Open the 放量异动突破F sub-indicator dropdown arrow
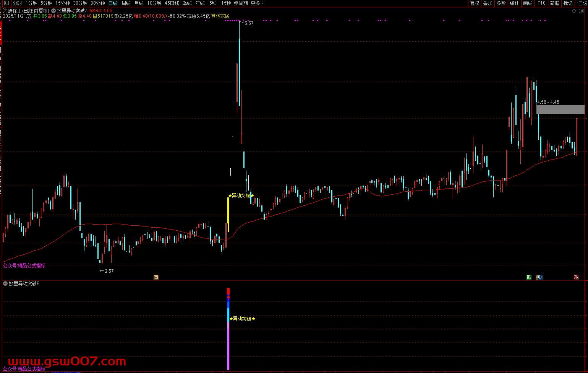The image size is (588, 373). click(x=5, y=283)
